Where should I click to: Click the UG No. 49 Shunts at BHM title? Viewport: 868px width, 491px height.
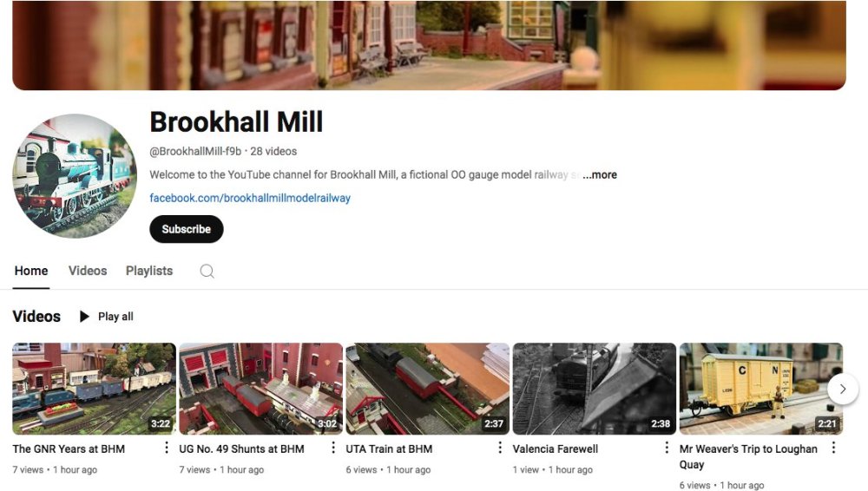pos(241,449)
